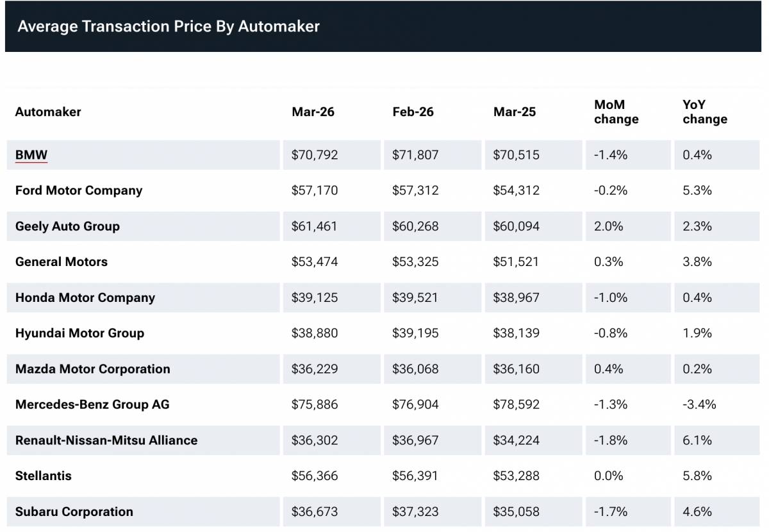Click the Renault-Nissan-Mitsu Alliance row label
The image size is (769, 532).
coord(106,440)
